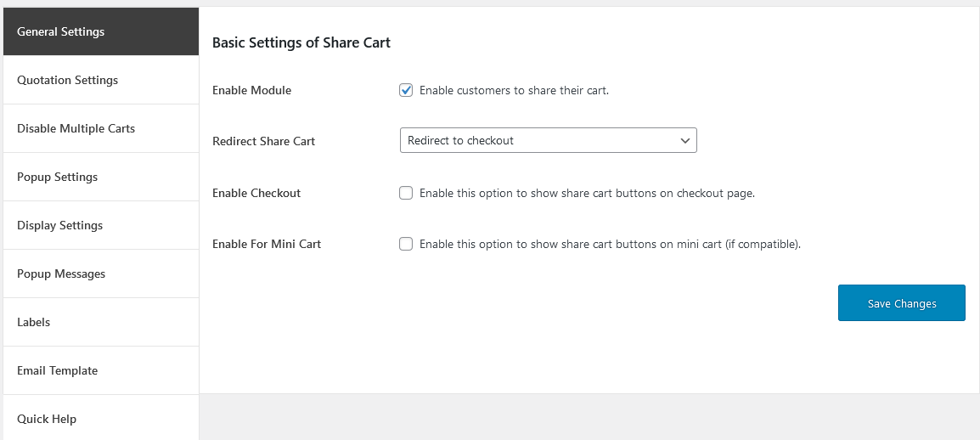
Task: Click the dropdown chevron beside Redirect to checkout
Action: tap(685, 141)
